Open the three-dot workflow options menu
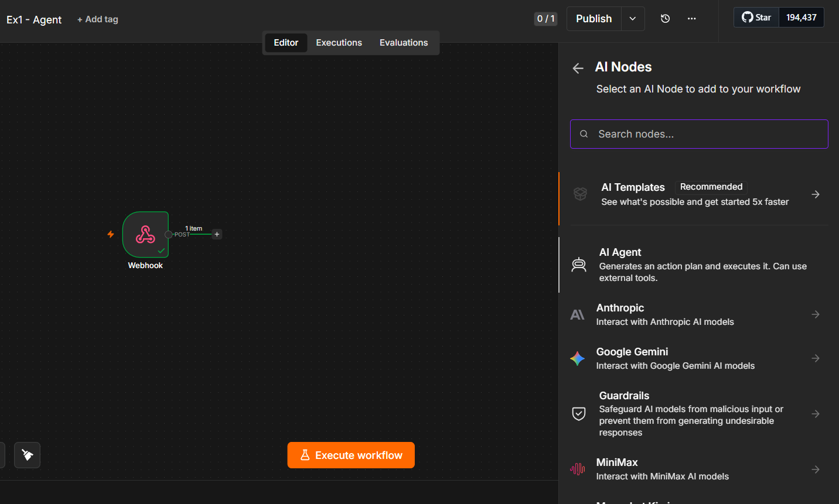Viewport: 839px width, 504px height. 692,19
